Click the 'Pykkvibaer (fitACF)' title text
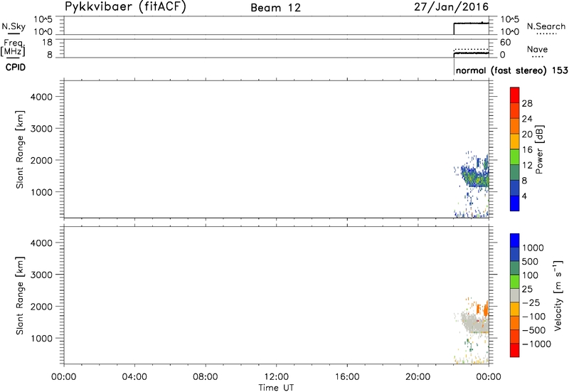569x392 pixels. (x=126, y=7)
